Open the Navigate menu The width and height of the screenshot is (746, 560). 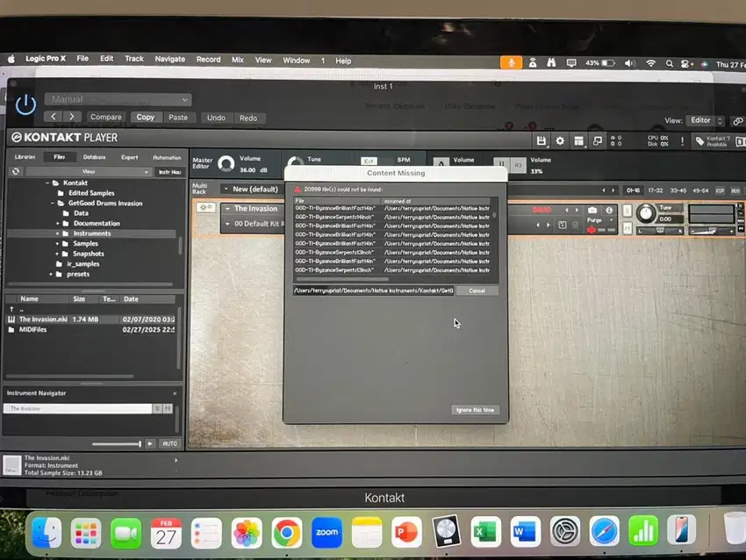click(x=170, y=59)
